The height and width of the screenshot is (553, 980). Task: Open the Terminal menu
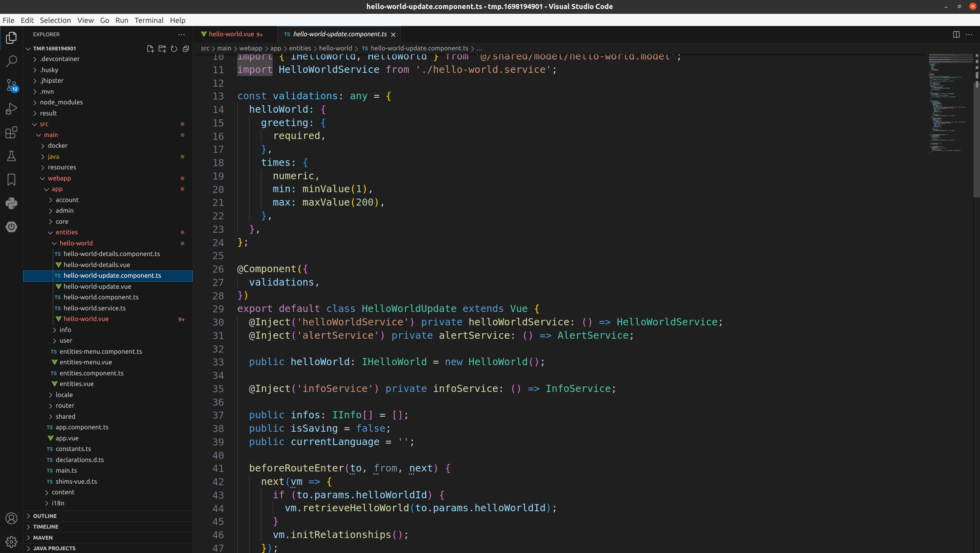(x=149, y=20)
